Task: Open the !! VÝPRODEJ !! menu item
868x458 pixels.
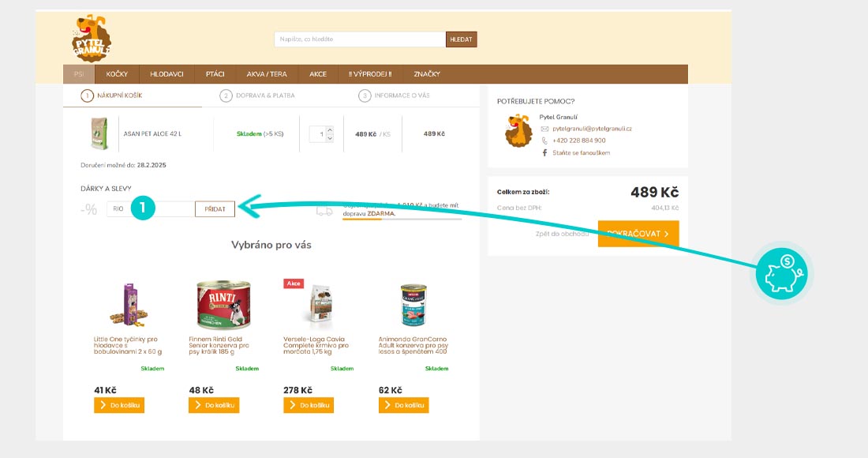Action: (x=370, y=74)
